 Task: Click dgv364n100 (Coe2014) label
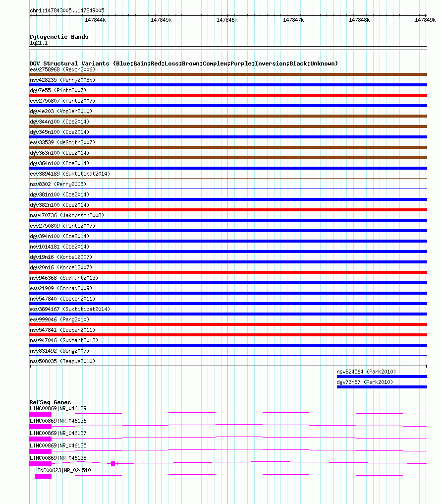[x=59, y=163]
